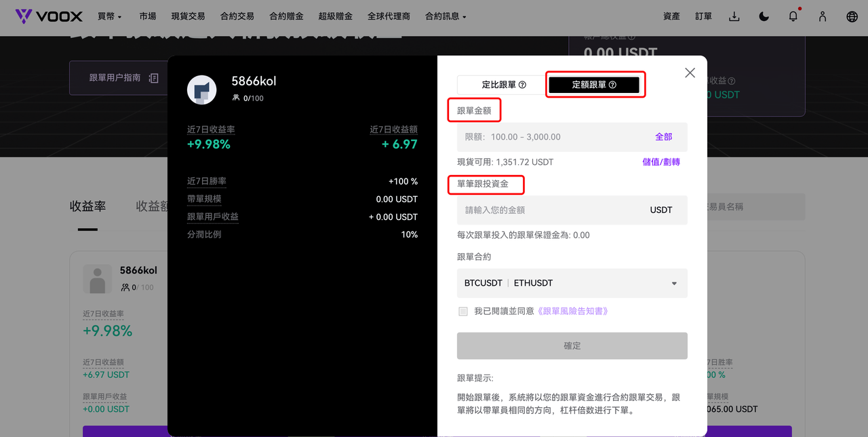
Task: Click the 5866kol avatar in background card
Action: click(x=98, y=278)
